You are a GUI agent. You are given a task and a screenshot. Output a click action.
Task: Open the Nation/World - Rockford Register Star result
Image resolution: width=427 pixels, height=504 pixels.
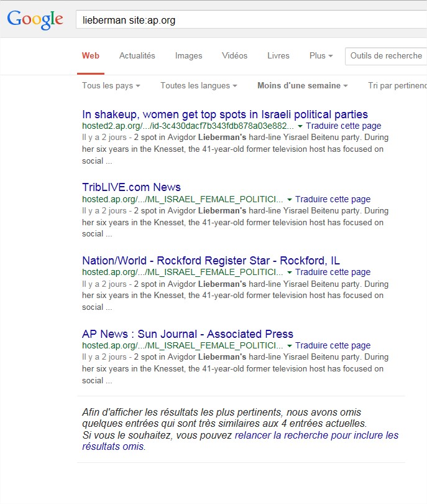pyautogui.click(x=211, y=260)
